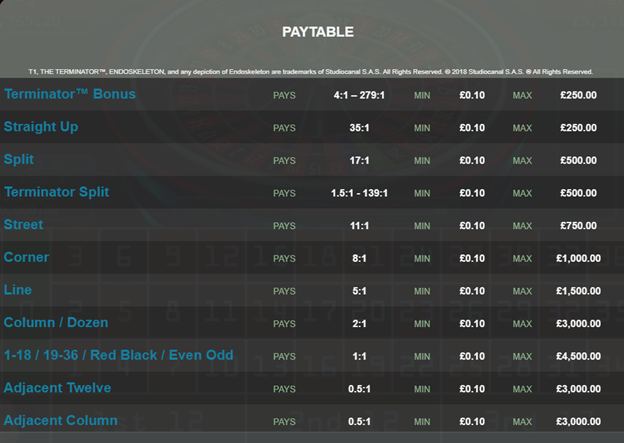Click the Studiocanal trademark notice text
This screenshot has width=624, height=443.
(310, 72)
